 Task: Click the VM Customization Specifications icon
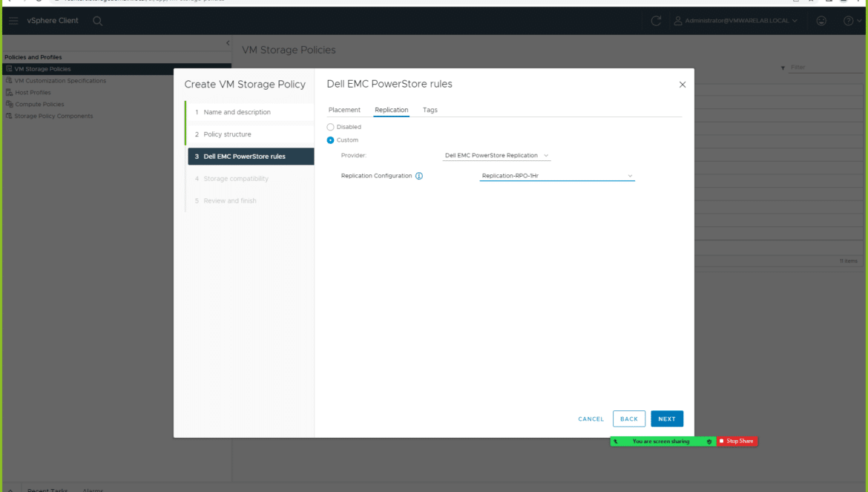[x=9, y=80]
